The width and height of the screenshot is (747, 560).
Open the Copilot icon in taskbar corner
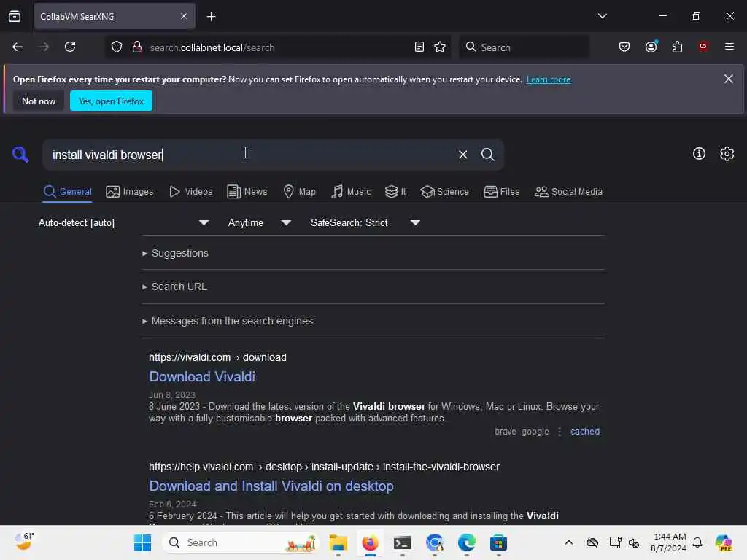point(724,542)
